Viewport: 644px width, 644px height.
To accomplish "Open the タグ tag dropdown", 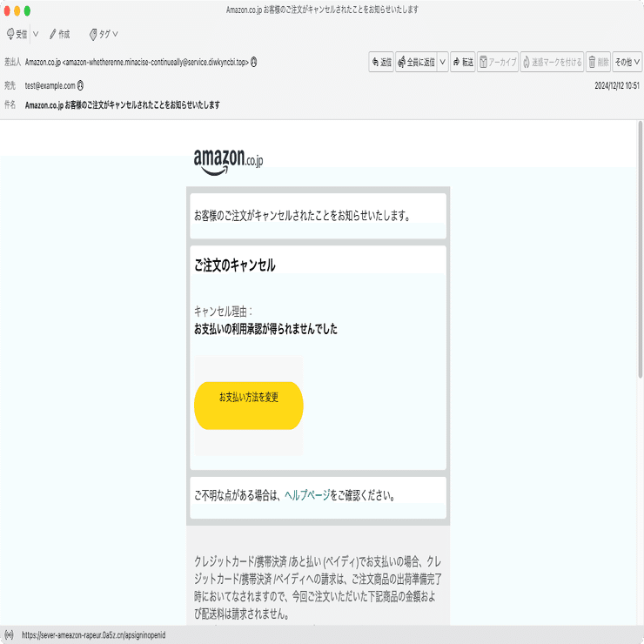I will [104, 34].
